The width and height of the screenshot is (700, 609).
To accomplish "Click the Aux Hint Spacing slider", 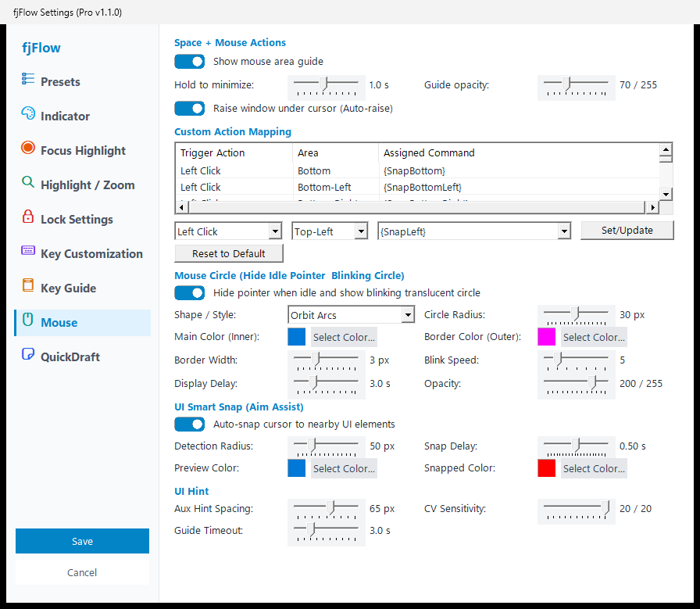I will tap(327, 510).
